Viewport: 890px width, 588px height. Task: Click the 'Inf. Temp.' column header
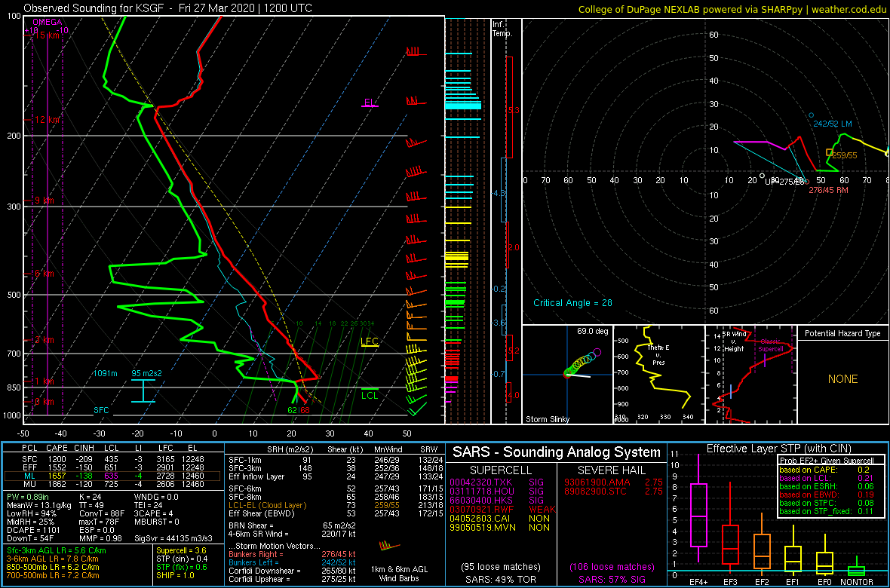503,29
